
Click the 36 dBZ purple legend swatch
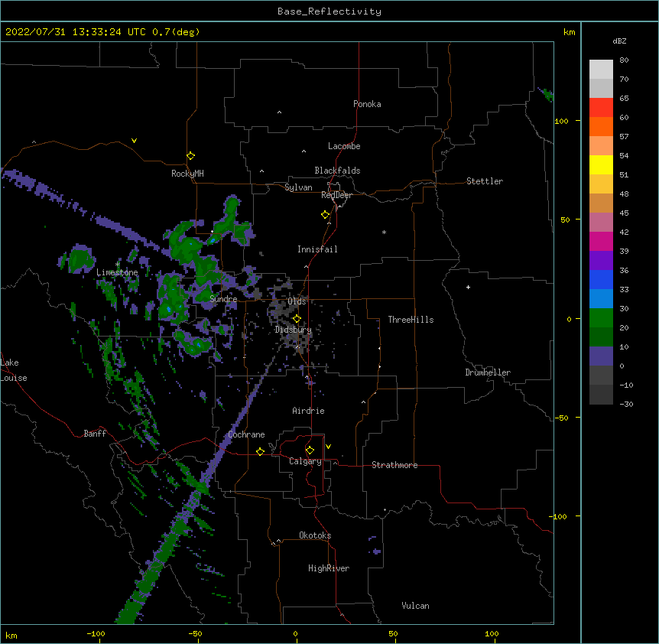point(601,261)
